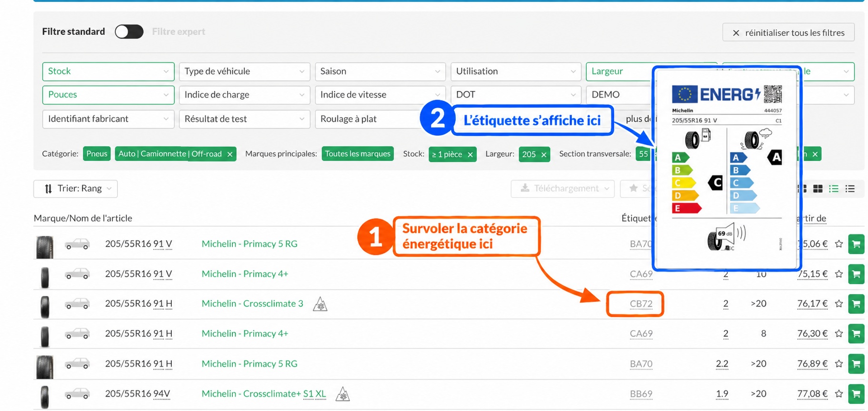Click tire thumbnail of first Primacy 5 RG
This screenshot has height=411, width=868.
(x=45, y=247)
